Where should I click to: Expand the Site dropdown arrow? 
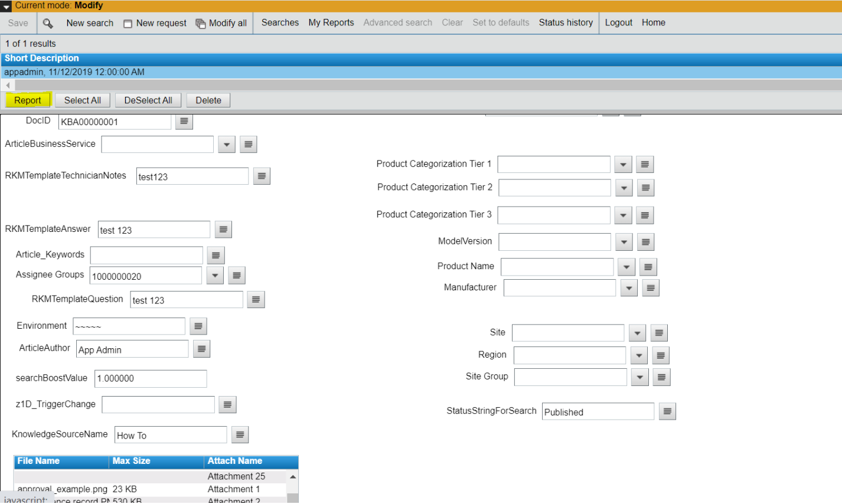637,333
